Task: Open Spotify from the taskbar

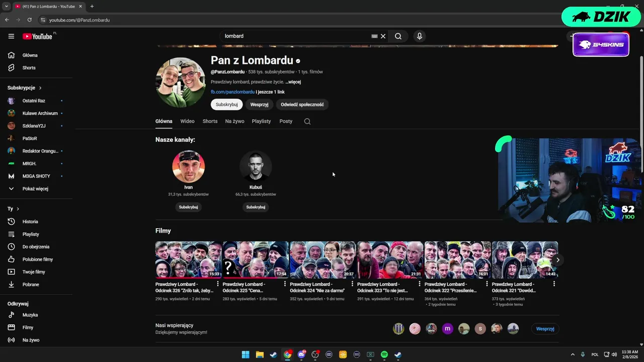Action: point(384,354)
